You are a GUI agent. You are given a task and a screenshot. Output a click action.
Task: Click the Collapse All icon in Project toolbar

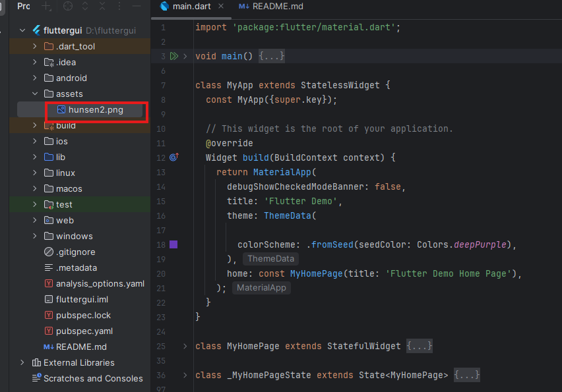click(x=102, y=6)
